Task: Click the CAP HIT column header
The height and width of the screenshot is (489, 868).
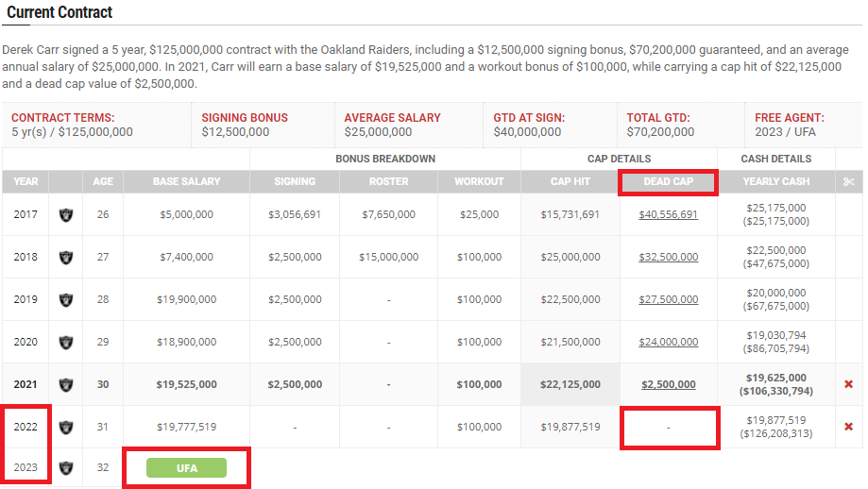Action: pos(570,181)
